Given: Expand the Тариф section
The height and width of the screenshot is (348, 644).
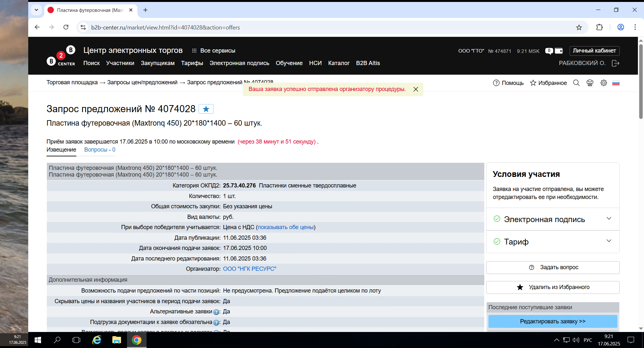Looking at the screenshot, I should (x=553, y=242).
